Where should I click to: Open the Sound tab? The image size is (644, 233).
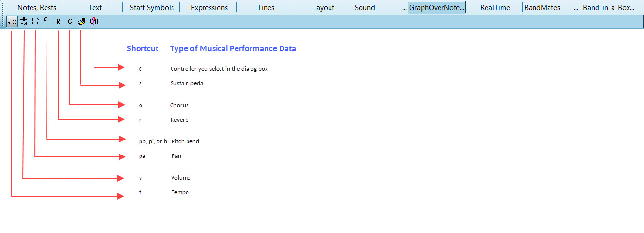click(x=364, y=8)
